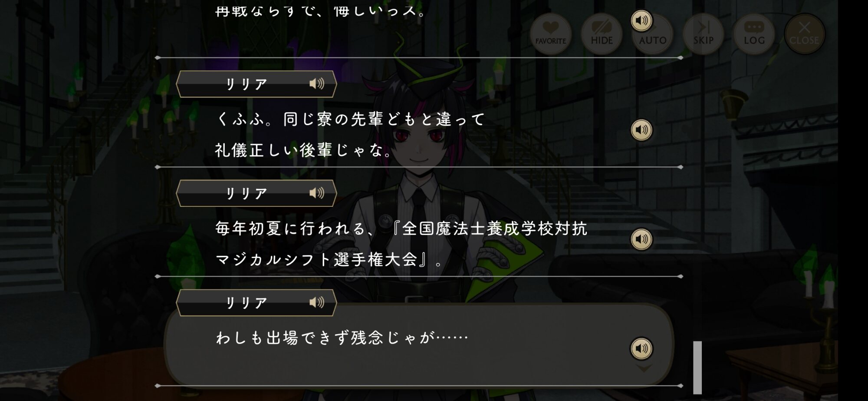Play voice for topmost cut-off dialogue line

pos(641,20)
